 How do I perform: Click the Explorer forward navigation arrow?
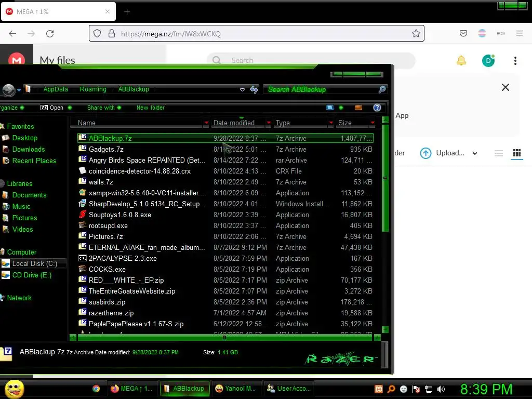point(9,89)
